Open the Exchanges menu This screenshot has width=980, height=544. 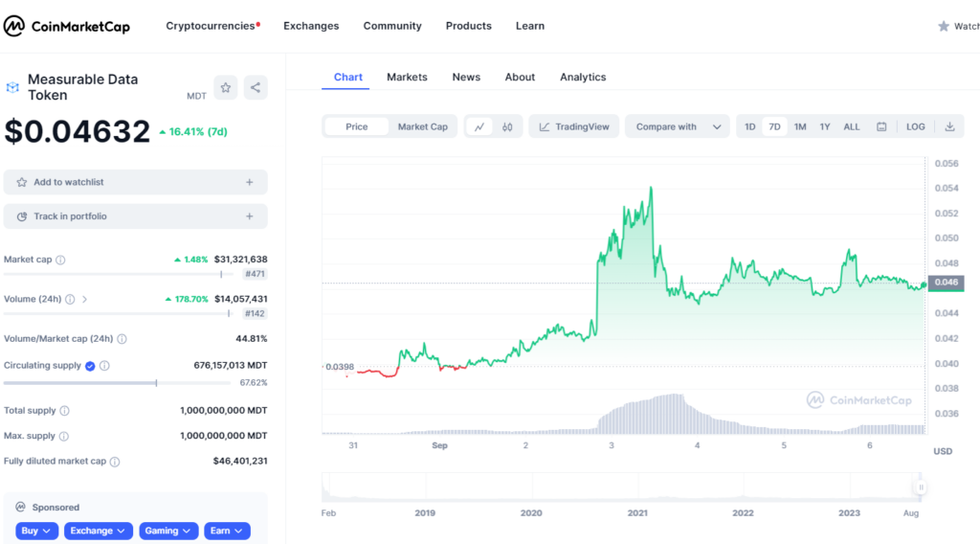click(x=311, y=26)
